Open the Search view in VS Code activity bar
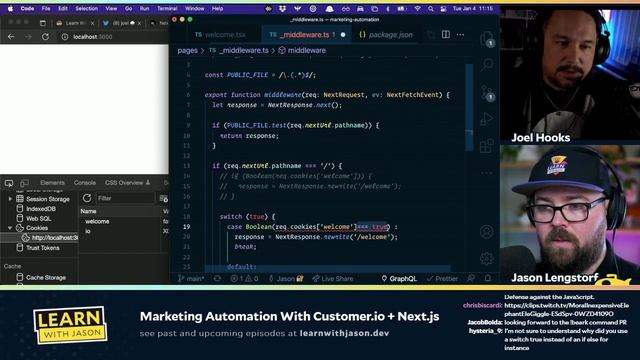The image size is (640, 360). point(487,64)
